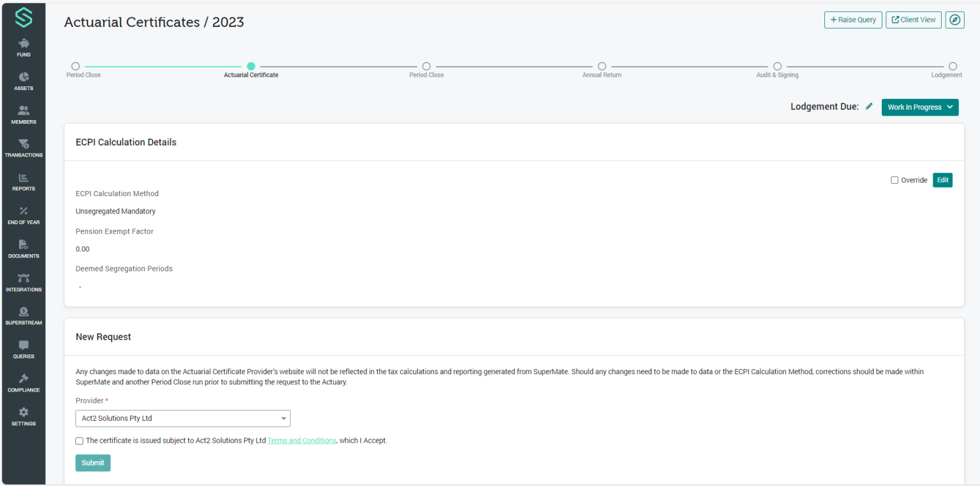
Task: Enable the Override checkbox
Action: click(x=895, y=180)
